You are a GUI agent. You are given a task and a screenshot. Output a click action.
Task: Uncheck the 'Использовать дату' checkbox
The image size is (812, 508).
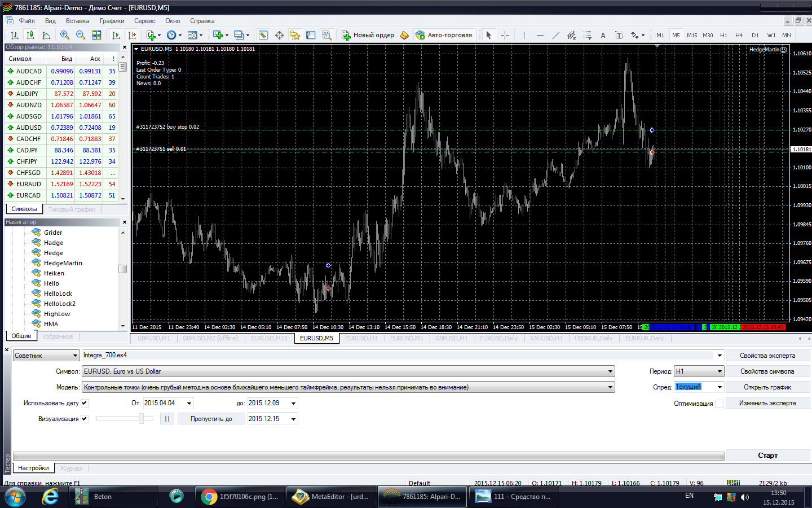tap(85, 403)
